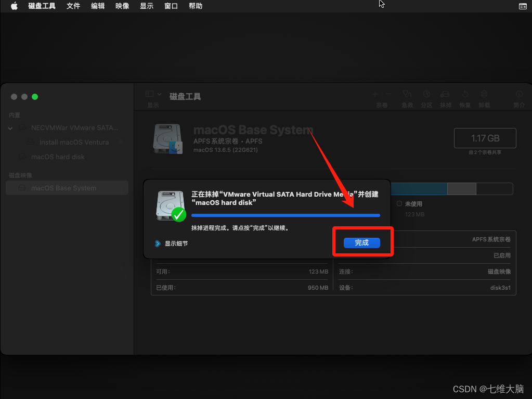Viewport: 532px width, 399px height.
Task: Click the 内置 sidebar section header
Action: click(15, 115)
